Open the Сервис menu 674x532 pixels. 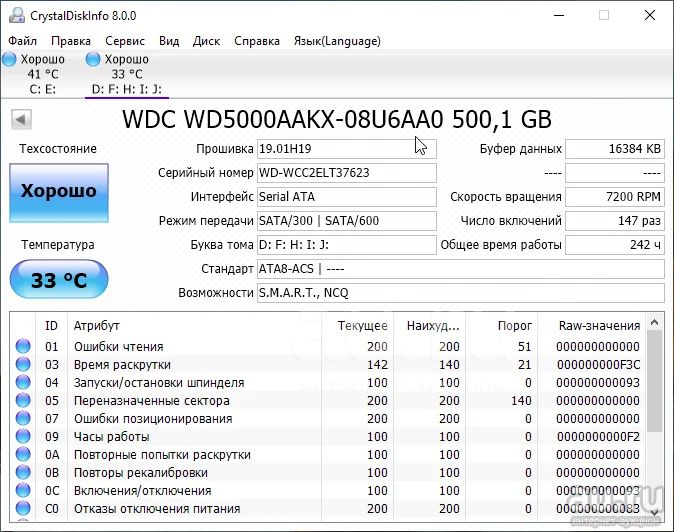[x=125, y=41]
